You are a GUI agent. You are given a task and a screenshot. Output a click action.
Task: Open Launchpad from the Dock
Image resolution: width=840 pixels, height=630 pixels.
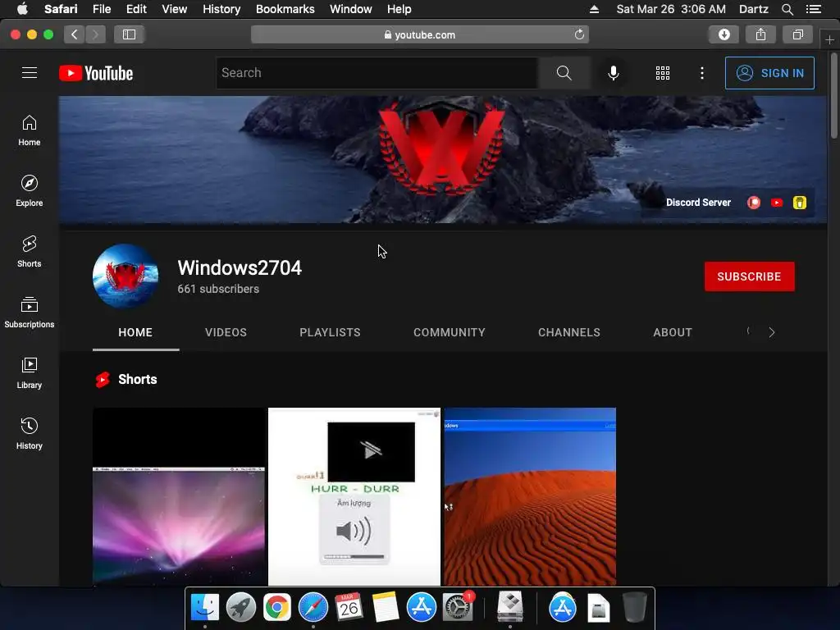pyautogui.click(x=240, y=607)
